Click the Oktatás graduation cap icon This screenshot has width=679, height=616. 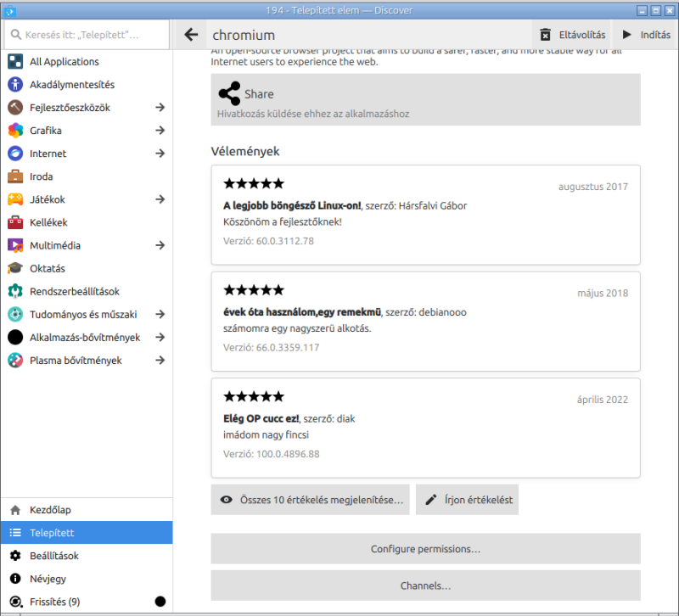(x=15, y=268)
